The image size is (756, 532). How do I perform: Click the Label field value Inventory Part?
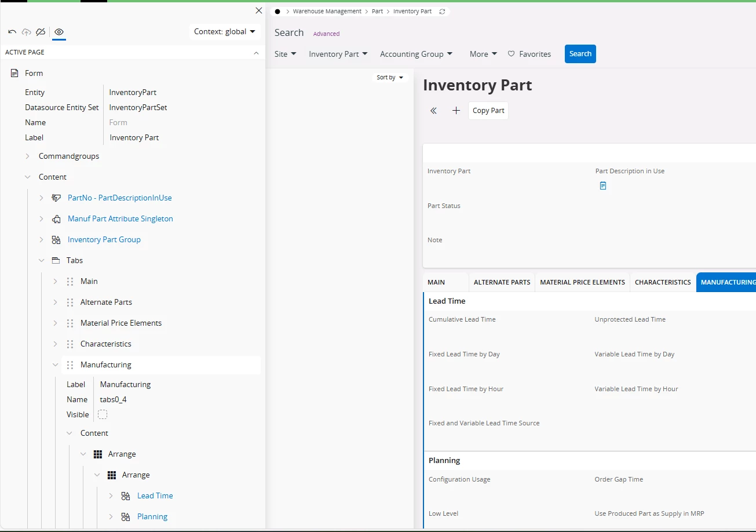pyautogui.click(x=134, y=137)
